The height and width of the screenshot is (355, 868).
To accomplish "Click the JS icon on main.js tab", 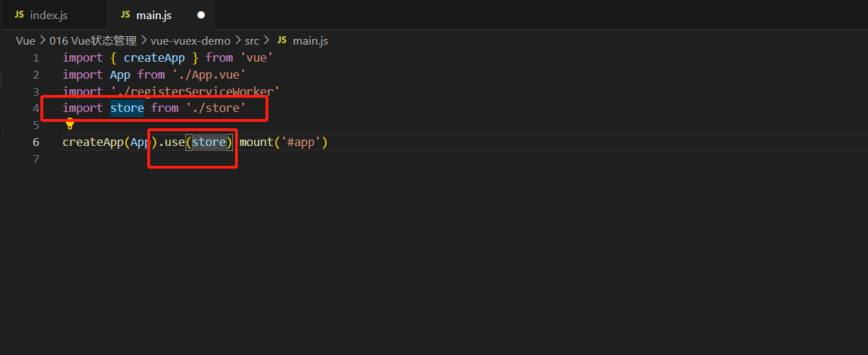I will pyautogui.click(x=125, y=15).
